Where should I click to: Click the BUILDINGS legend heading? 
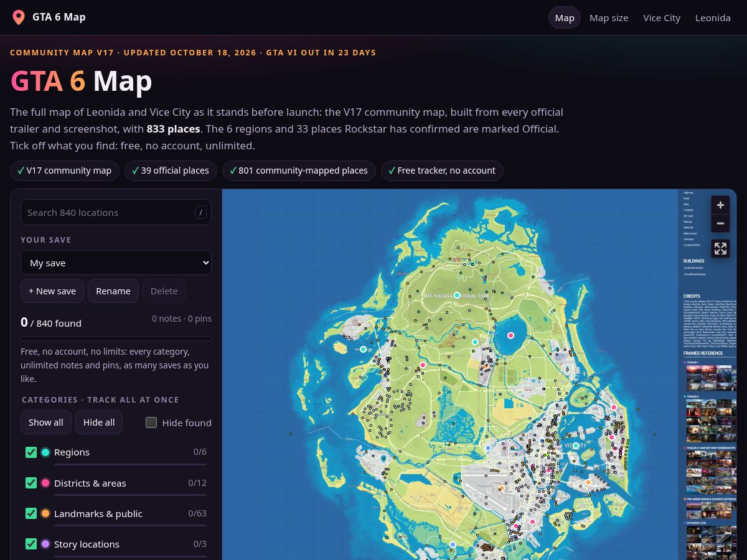point(693,261)
